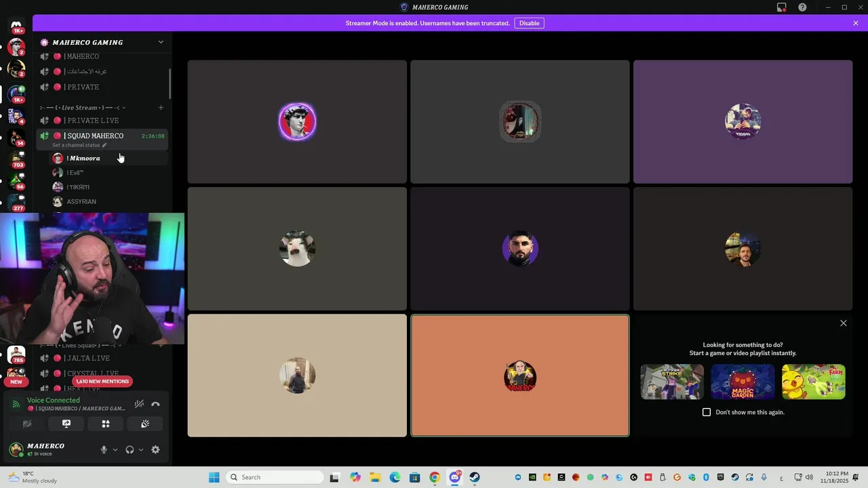Screen dimensions: 868x488
Task: Open Discord direct messages home icon
Action: click(x=16, y=25)
